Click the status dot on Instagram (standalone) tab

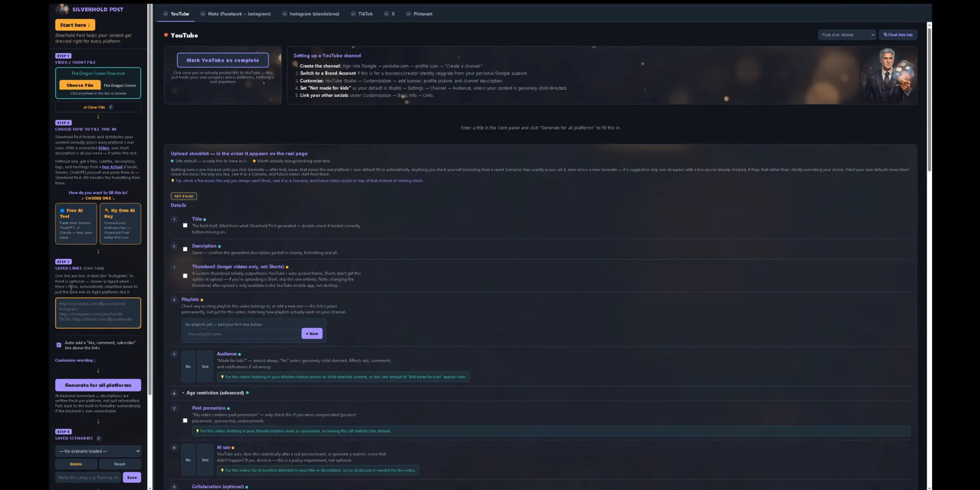284,14
